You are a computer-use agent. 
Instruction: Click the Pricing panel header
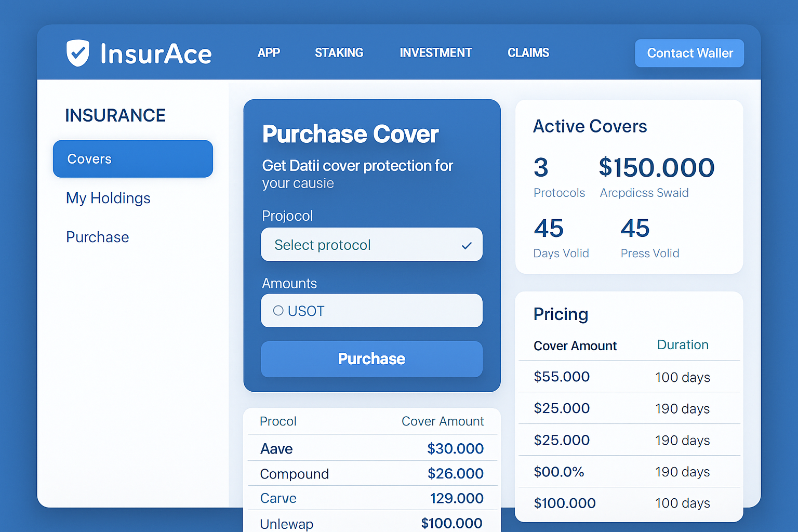(x=561, y=314)
